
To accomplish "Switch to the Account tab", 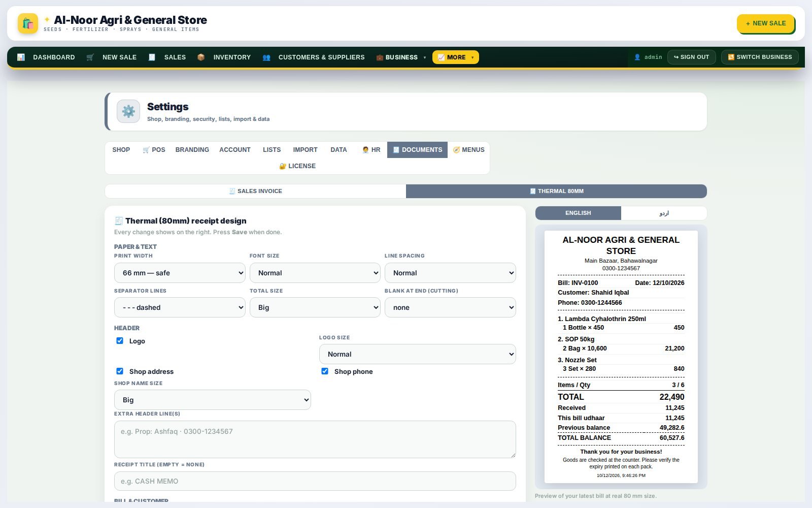I will point(235,150).
